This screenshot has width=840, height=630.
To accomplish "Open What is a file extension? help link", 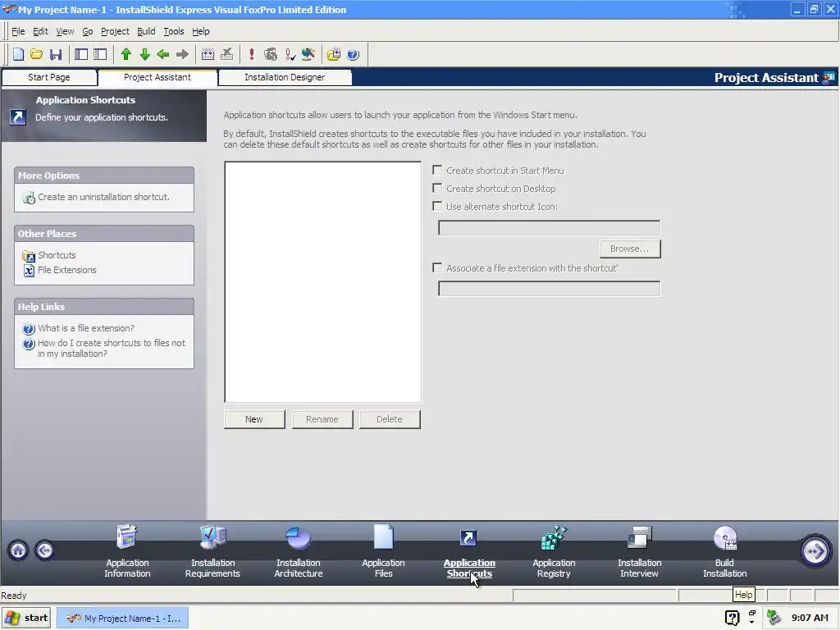I will [x=86, y=328].
